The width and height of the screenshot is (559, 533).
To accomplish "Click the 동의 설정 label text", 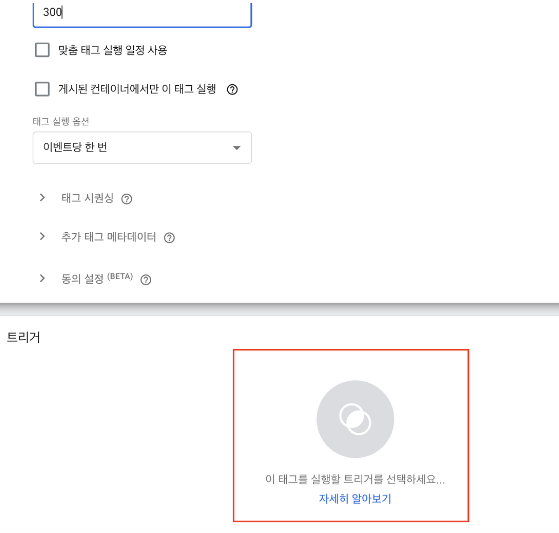I will 82,279.
